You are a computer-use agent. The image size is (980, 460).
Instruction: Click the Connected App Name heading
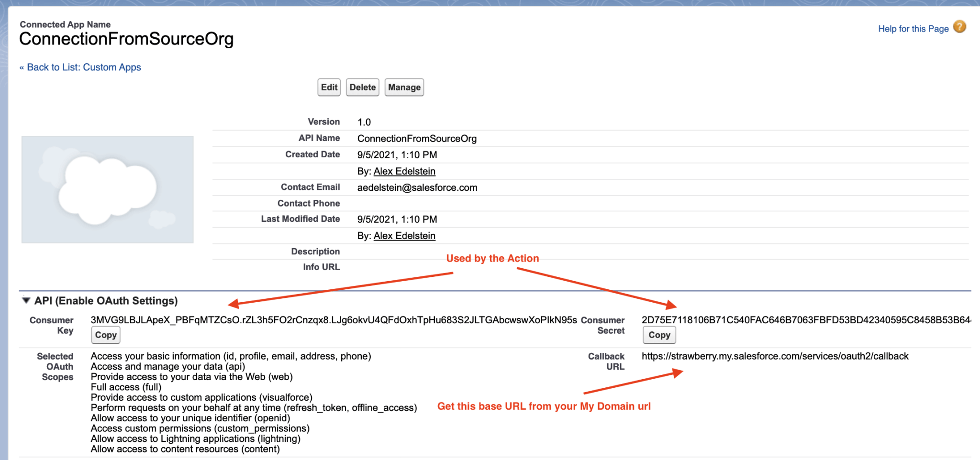[65, 24]
